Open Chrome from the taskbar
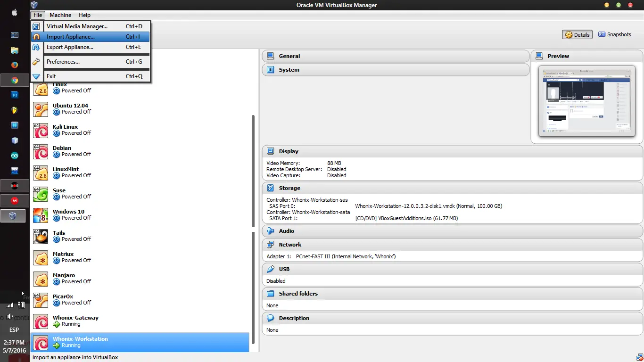644x362 pixels. tap(15, 80)
